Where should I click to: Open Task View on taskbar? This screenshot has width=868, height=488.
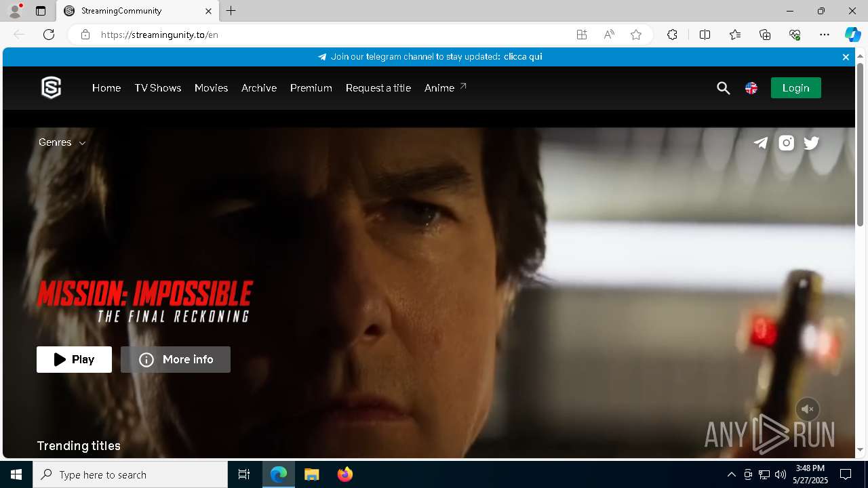(244, 474)
